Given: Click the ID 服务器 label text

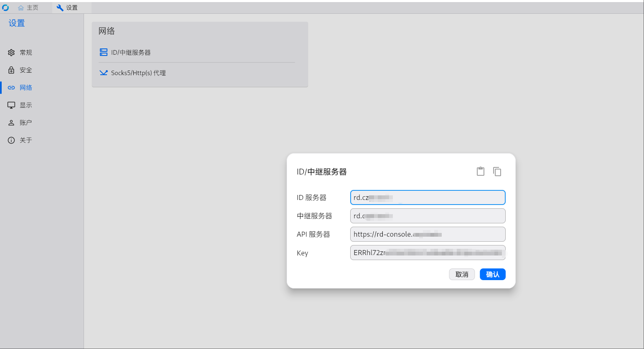Looking at the screenshot, I should [x=312, y=197].
